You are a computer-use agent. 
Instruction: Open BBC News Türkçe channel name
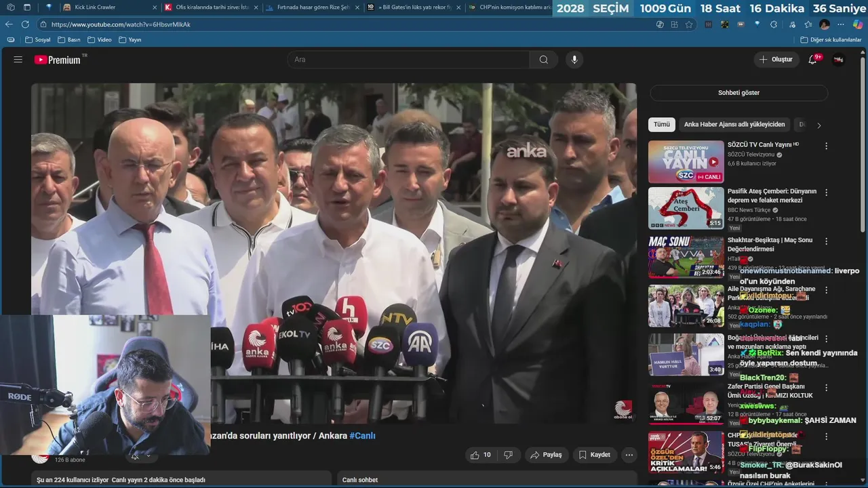pos(750,210)
